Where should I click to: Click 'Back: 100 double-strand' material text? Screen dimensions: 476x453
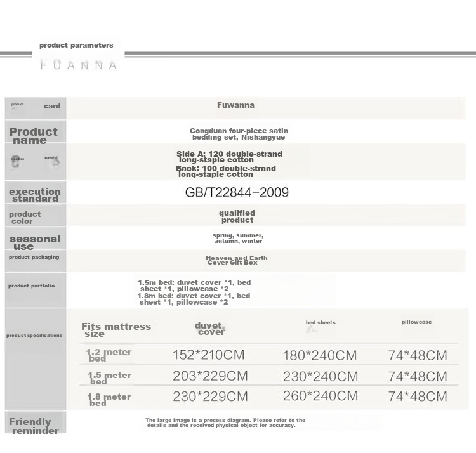(x=226, y=171)
